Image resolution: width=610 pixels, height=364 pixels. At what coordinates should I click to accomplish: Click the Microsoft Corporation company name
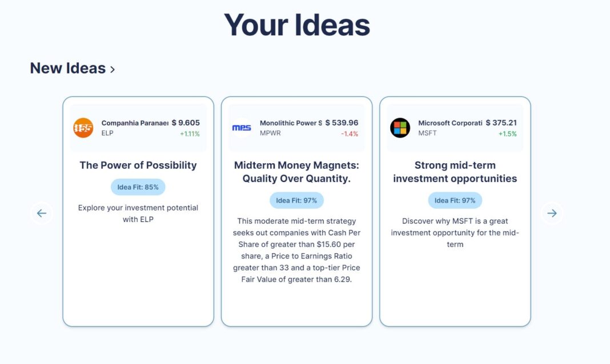450,123
